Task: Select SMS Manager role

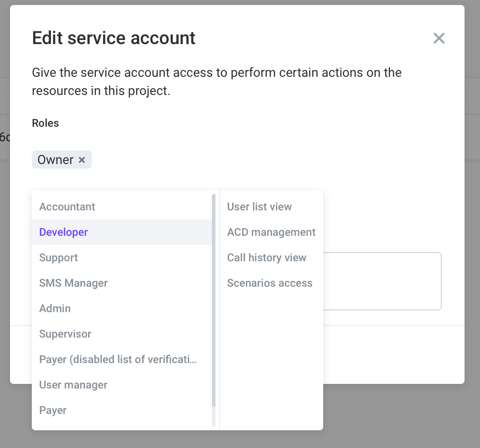Action: click(x=73, y=283)
